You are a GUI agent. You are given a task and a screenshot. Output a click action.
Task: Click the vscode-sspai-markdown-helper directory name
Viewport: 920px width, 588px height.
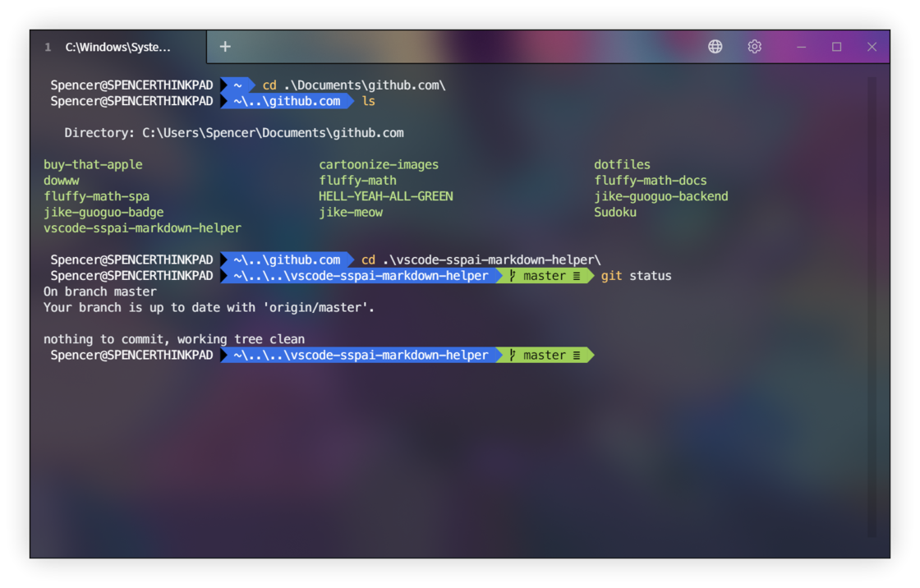[142, 227]
